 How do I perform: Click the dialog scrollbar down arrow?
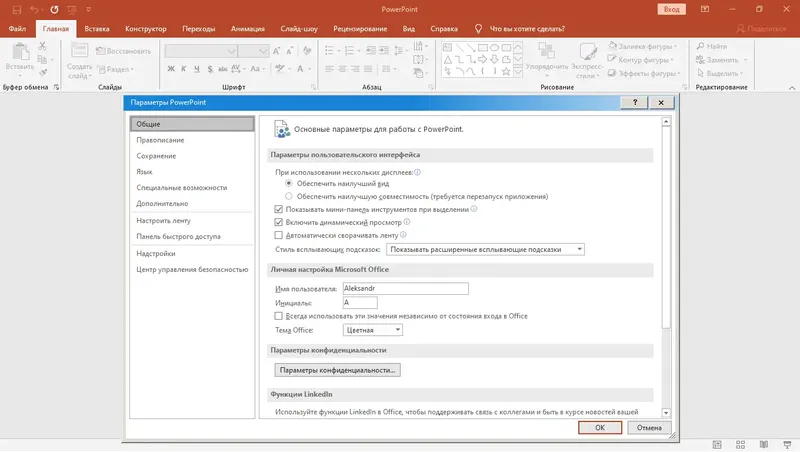[666, 412]
